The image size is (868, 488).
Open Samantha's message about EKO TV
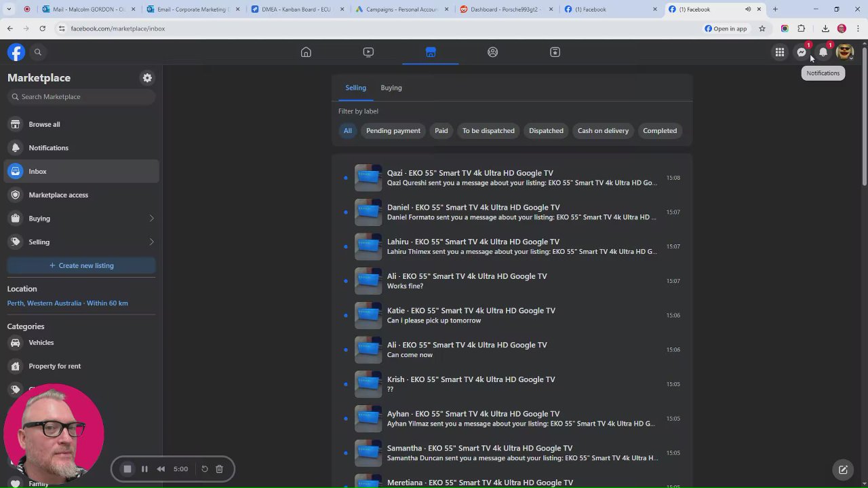(x=512, y=453)
